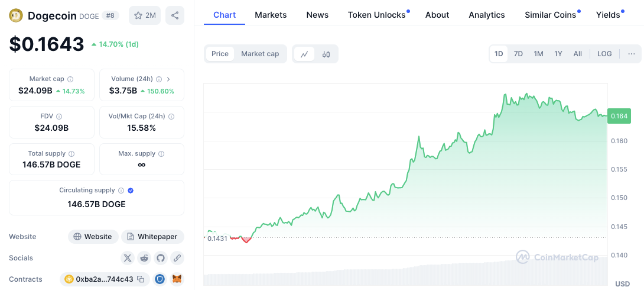This screenshot has width=644, height=290.
Task: Toggle LOG scale on chart
Action: (x=604, y=54)
